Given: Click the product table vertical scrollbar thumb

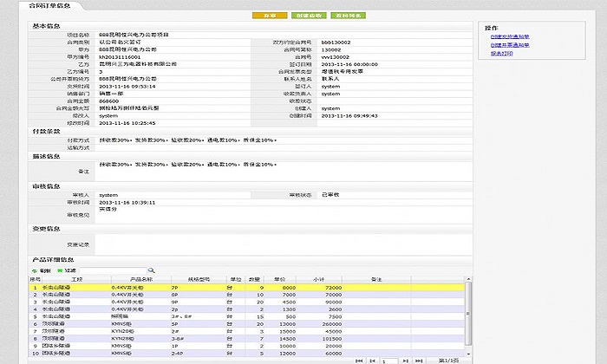Looking at the screenshot, I should click(468, 314).
